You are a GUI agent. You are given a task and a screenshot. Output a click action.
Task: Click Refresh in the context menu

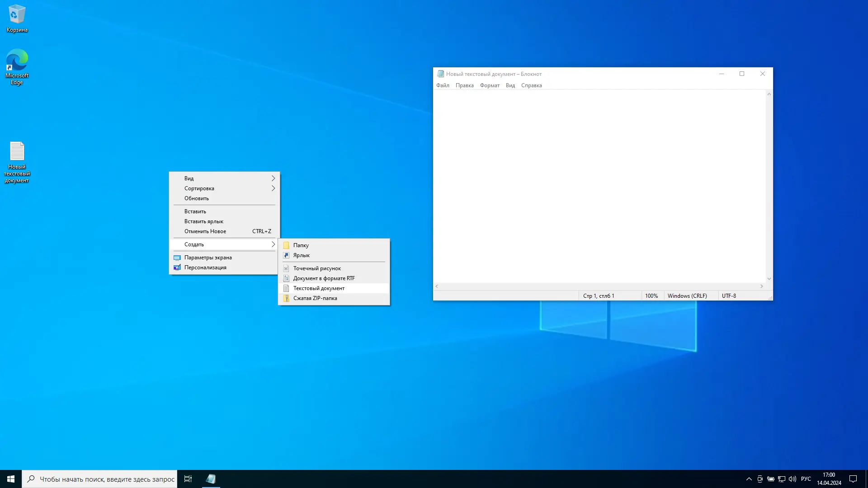[197, 198]
